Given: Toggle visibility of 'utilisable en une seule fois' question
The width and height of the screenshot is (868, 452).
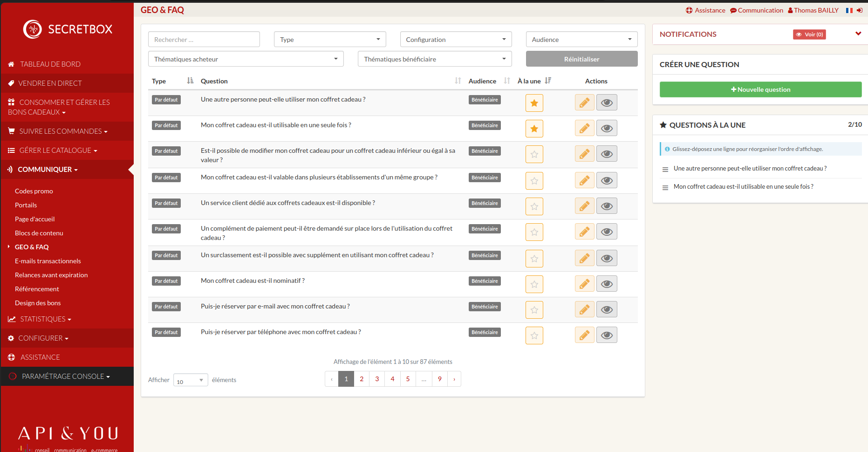Looking at the screenshot, I should [607, 128].
